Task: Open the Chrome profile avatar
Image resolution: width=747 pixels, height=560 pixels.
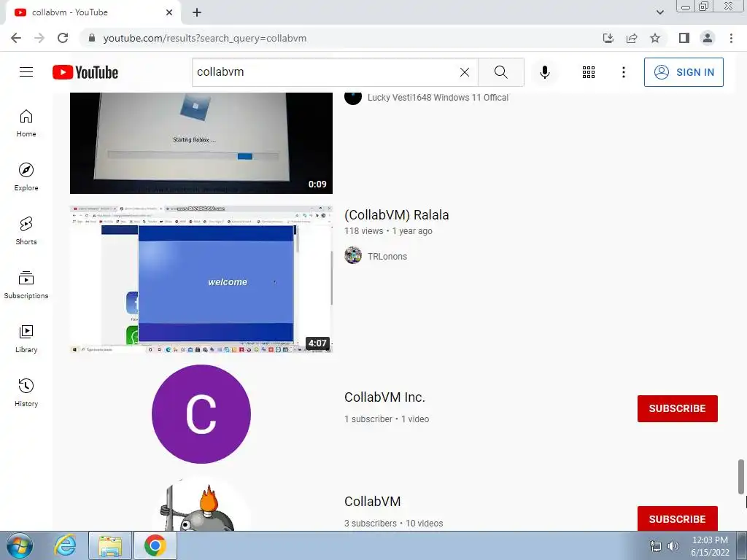Action: click(x=708, y=38)
